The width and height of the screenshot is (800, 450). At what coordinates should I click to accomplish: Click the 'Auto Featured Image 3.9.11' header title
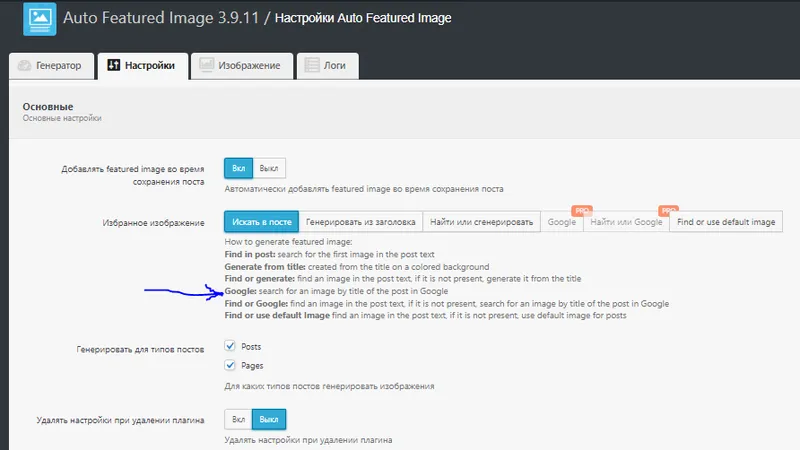pos(161,18)
